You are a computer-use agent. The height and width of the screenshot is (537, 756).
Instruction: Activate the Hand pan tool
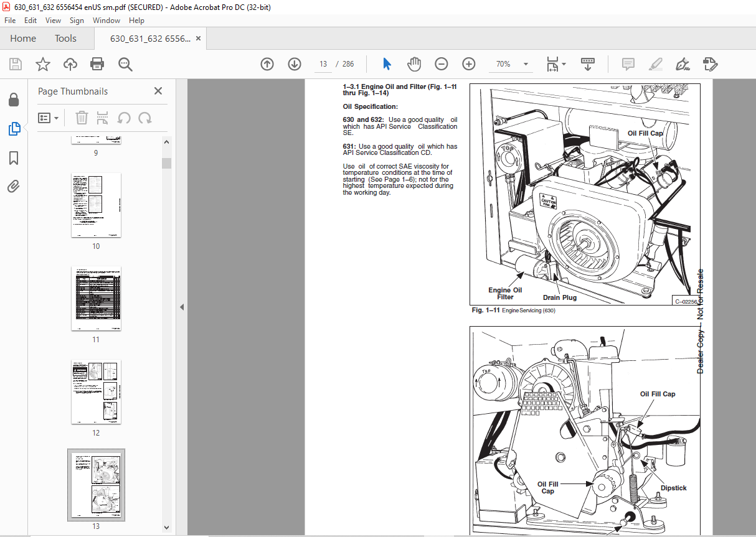(414, 64)
